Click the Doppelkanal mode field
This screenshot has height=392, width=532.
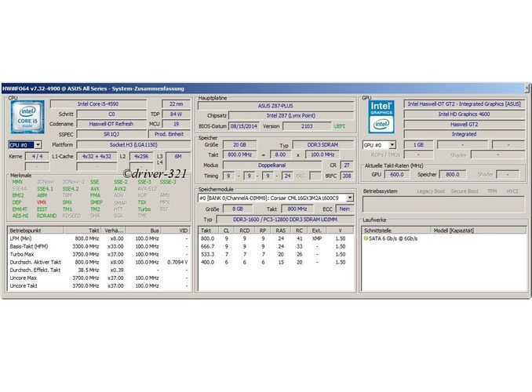click(271, 165)
